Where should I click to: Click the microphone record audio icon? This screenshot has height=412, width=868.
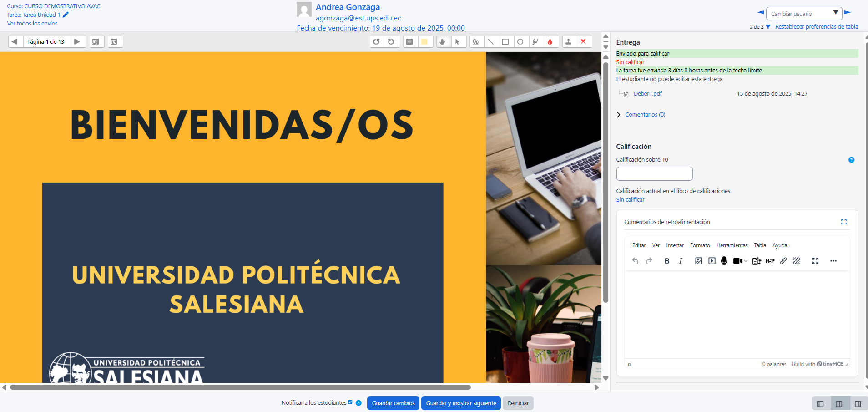click(x=724, y=261)
